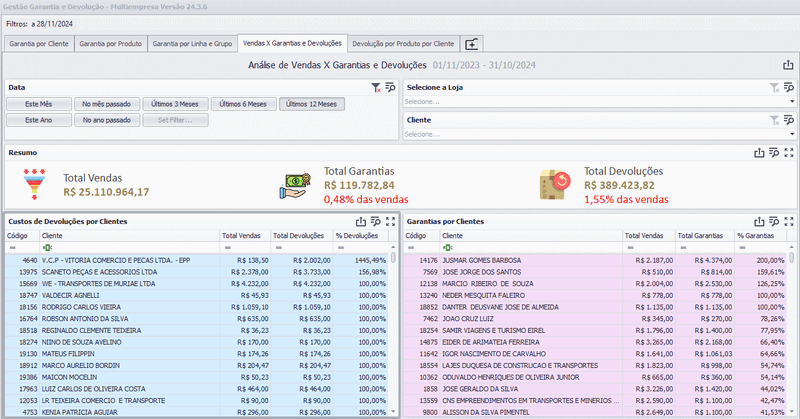
Task: Filter by Últimos 6 Meses
Action: coord(243,104)
